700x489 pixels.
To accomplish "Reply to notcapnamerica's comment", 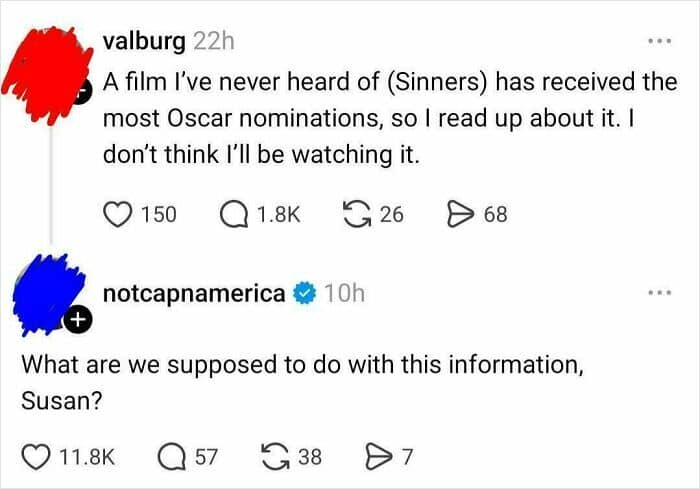I will pyautogui.click(x=173, y=457).
